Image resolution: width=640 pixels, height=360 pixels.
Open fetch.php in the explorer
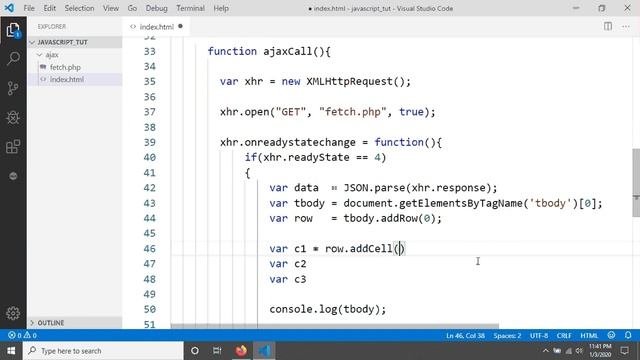65,67
